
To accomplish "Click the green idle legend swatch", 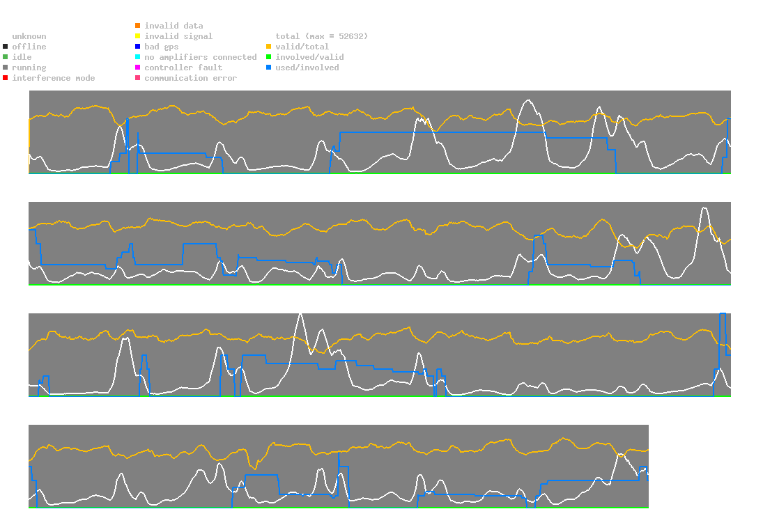I will 6,57.
